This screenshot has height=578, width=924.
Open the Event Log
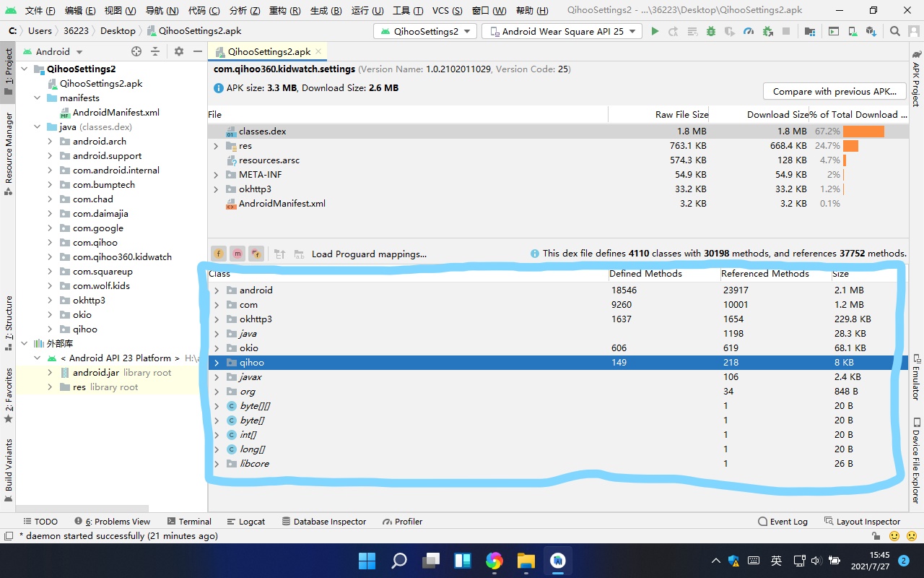pos(783,521)
